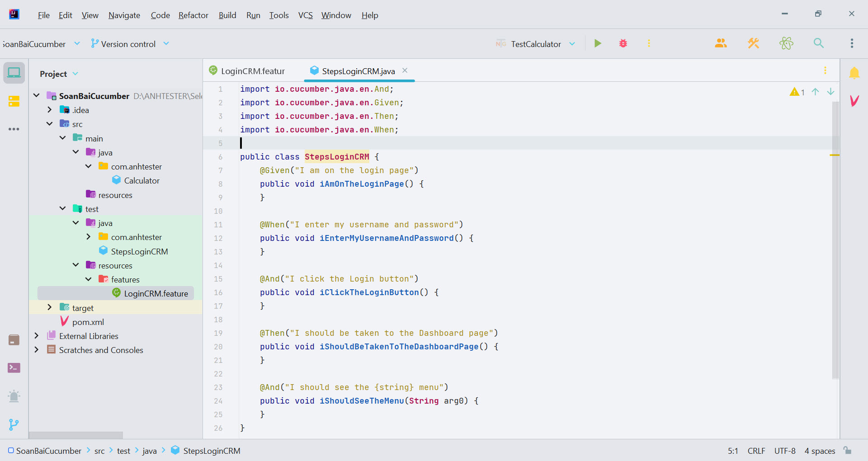Collapse the features folder
The width and height of the screenshot is (868, 461).
tap(89, 279)
